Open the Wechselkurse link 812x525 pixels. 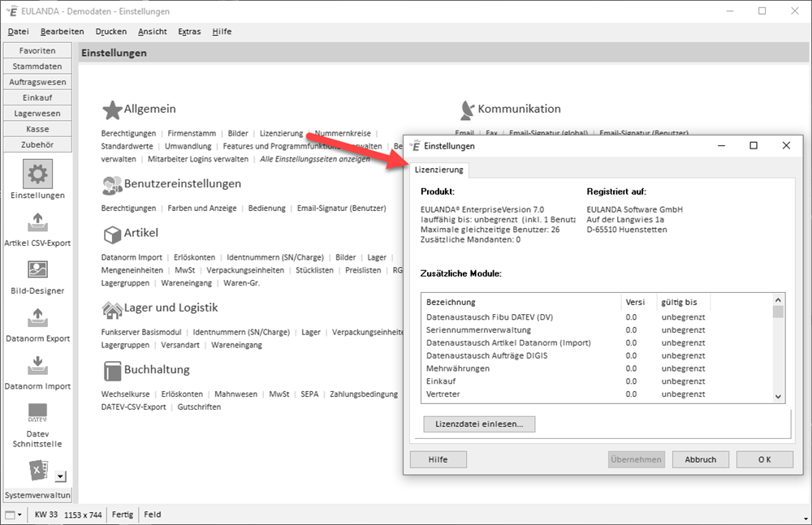click(125, 394)
